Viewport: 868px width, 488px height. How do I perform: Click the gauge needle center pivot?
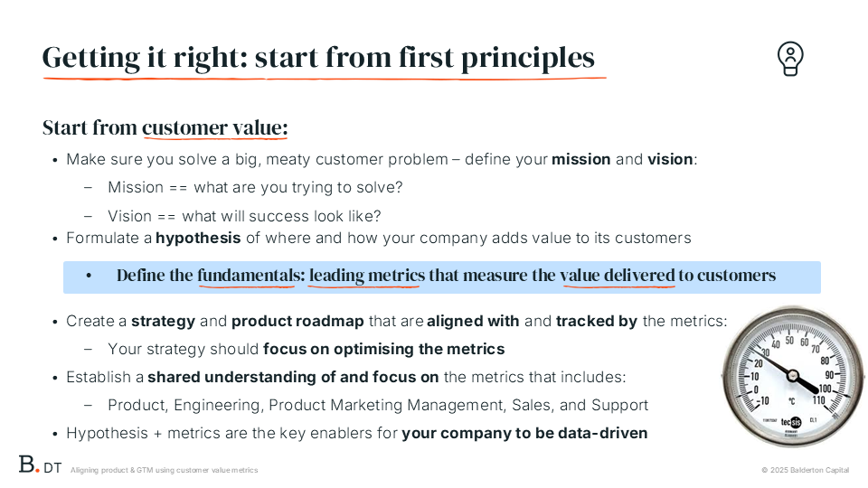coord(793,376)
